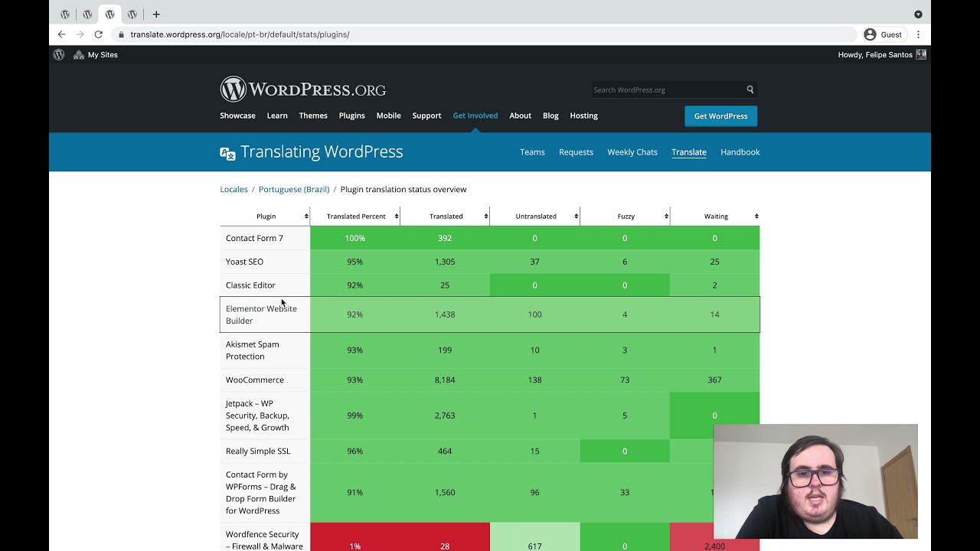Viewport: 980px width, 551px height.
Task: Click the WordPress.org header logo
Action: (303, 90)
